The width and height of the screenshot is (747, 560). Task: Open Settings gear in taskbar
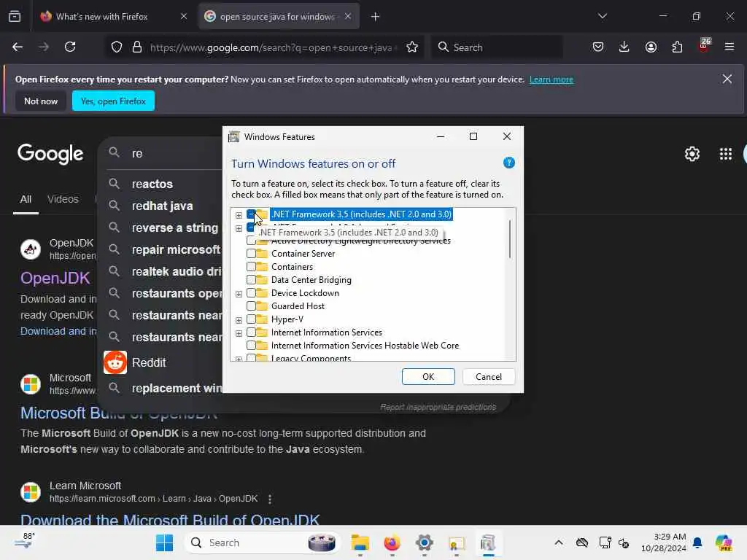[424, 542]
